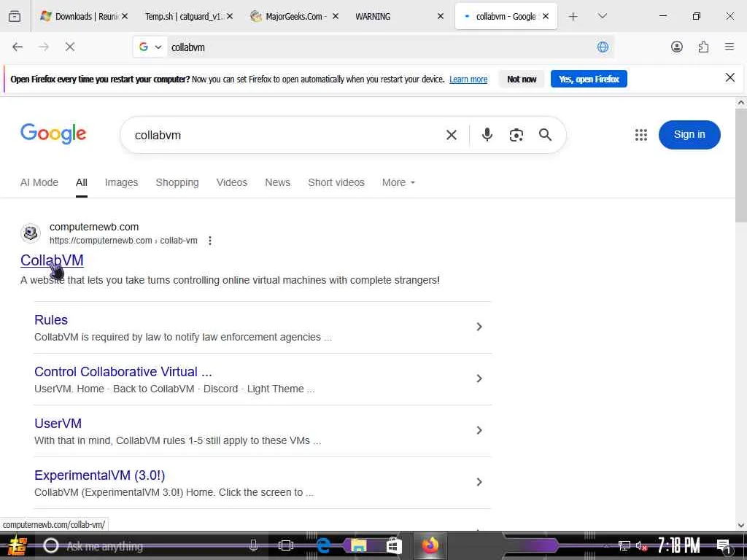Screen dimensions: 747x560
Task: Click the Google logo
Action: pyautogui.click(x=53, y=134)
